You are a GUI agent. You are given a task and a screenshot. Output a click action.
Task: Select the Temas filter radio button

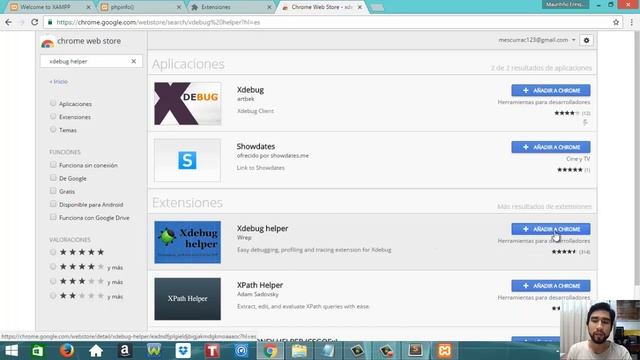coord(53,129)
